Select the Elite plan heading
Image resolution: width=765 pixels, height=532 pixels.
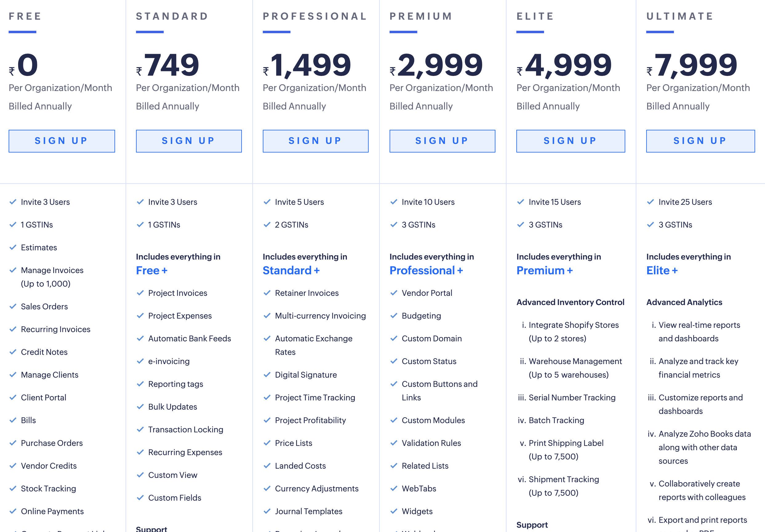coord(535,16)
